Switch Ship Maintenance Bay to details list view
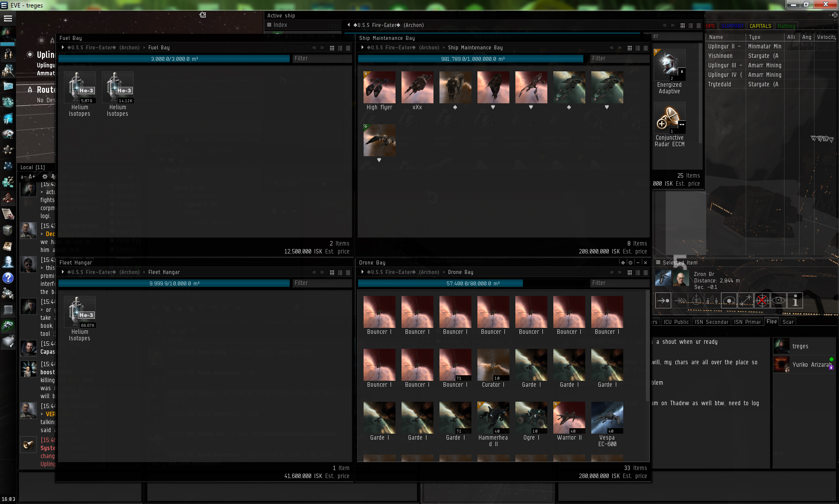Screen dimensions: 839x504 638,48
